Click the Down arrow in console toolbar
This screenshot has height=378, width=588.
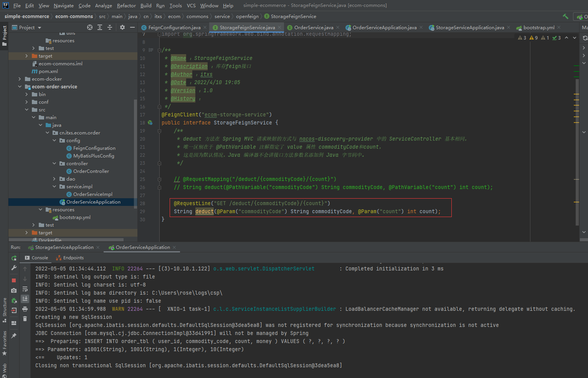(x=25, y=279)
